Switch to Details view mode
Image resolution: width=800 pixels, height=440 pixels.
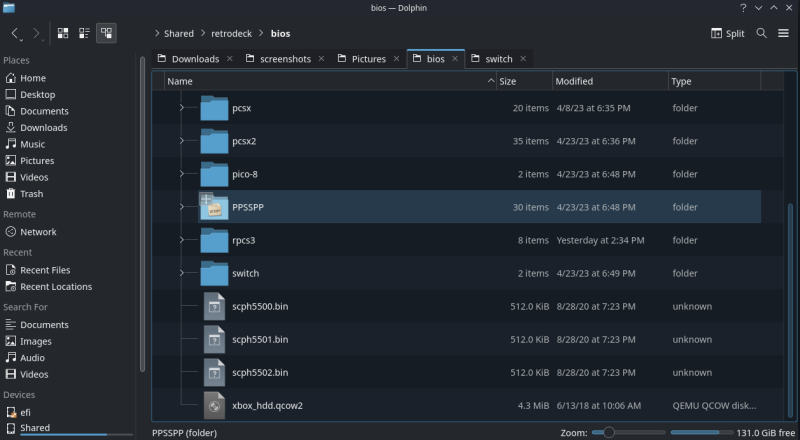click(x=106, y=33)
